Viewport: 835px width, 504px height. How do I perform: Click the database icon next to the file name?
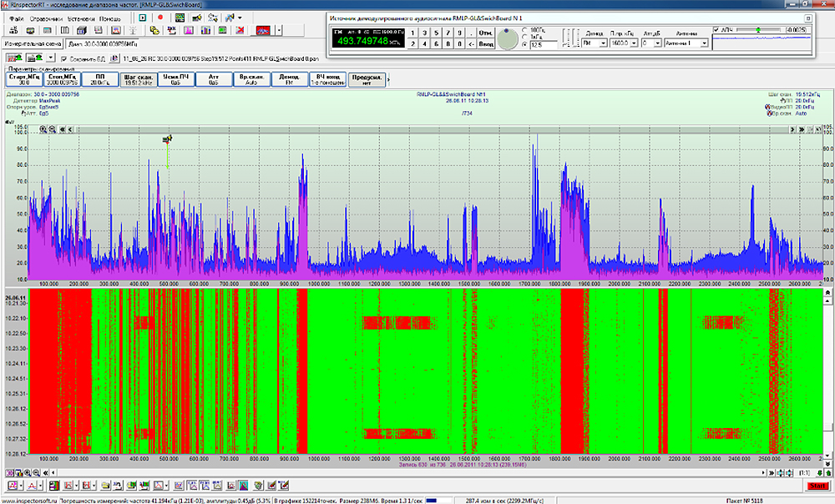pyautogui.click(x=114, y=58)
